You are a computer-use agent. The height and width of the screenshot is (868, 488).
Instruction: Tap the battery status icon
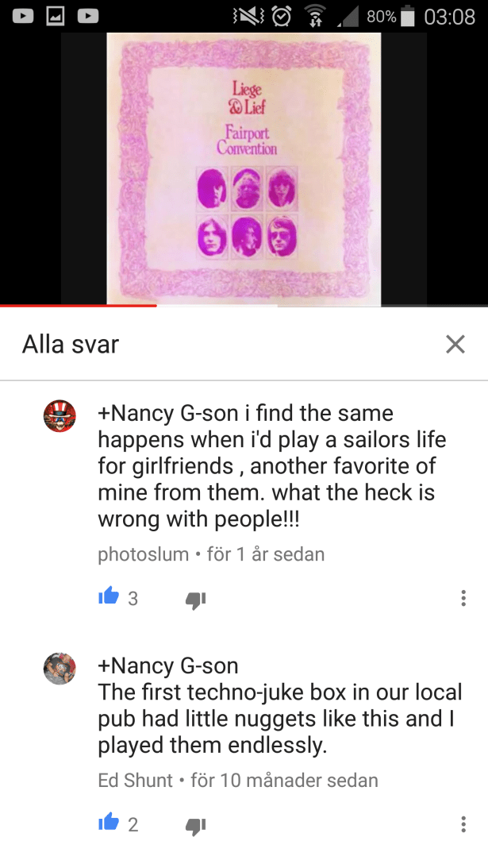point(408,17)
